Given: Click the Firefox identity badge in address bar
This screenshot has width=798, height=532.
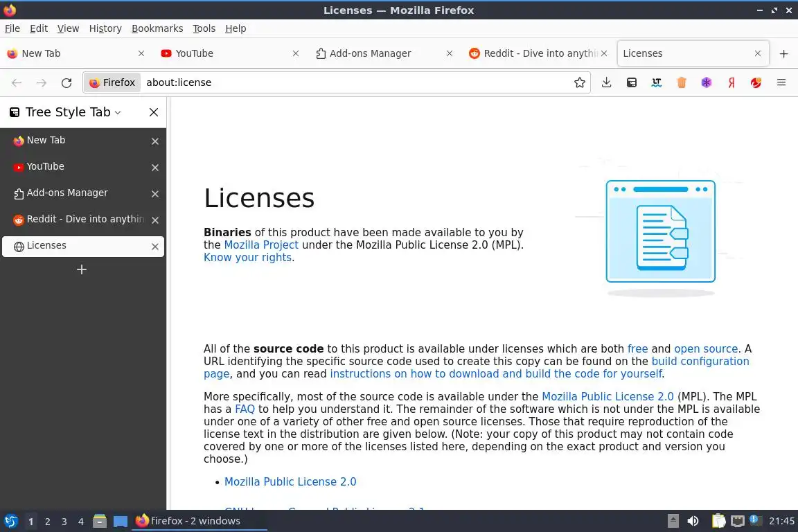Looking at the screenshot, I should click(112, 82).
